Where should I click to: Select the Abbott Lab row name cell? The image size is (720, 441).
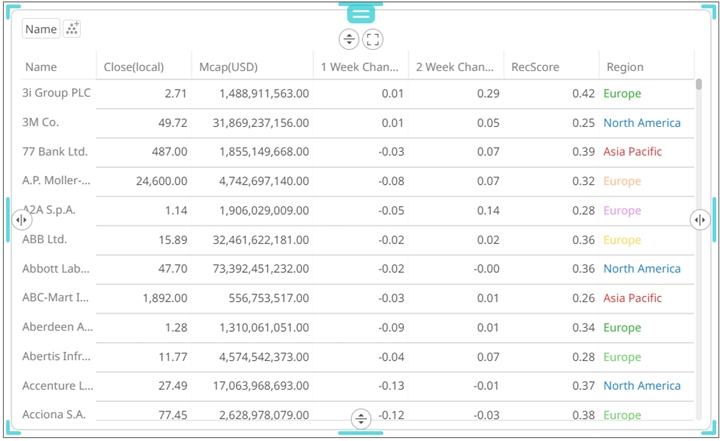pyautogui.click(x=57, y=269)
